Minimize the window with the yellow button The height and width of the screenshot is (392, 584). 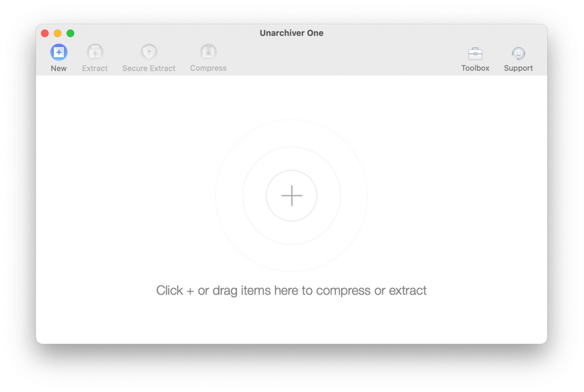58,33
